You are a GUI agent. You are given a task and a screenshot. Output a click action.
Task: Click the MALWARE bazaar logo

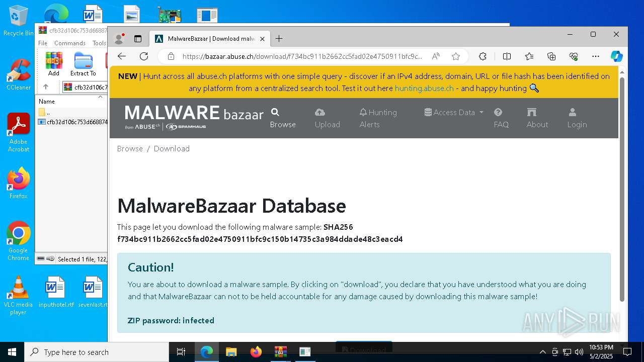tap(194, 118)
